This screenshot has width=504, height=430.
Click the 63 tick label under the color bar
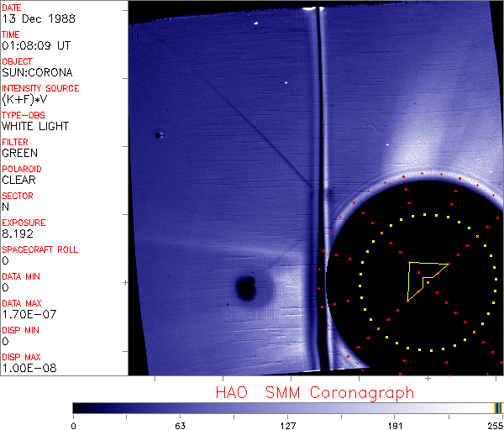tap(179, 424)
